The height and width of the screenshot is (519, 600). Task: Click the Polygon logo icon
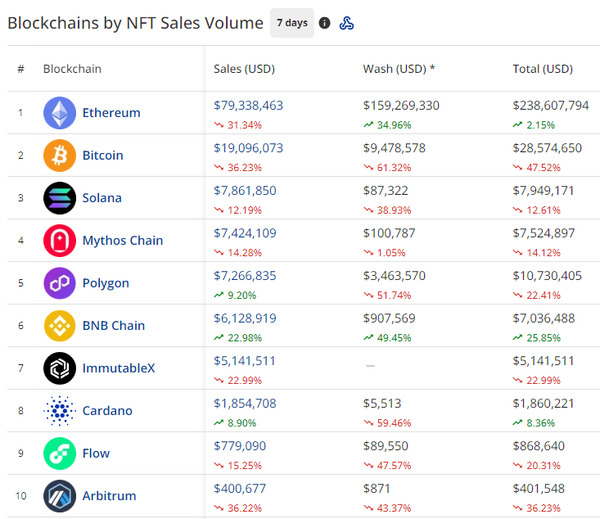(60, 283)
